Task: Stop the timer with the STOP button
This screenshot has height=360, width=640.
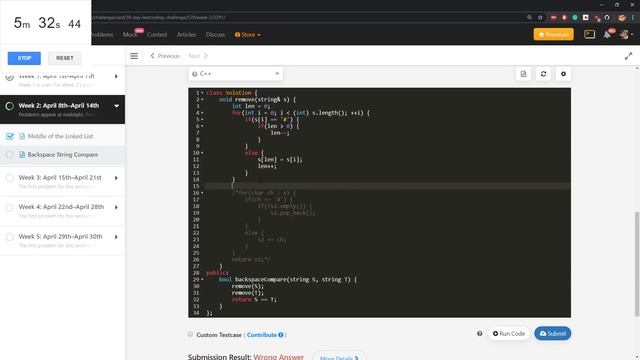Action: pos(24,58)
